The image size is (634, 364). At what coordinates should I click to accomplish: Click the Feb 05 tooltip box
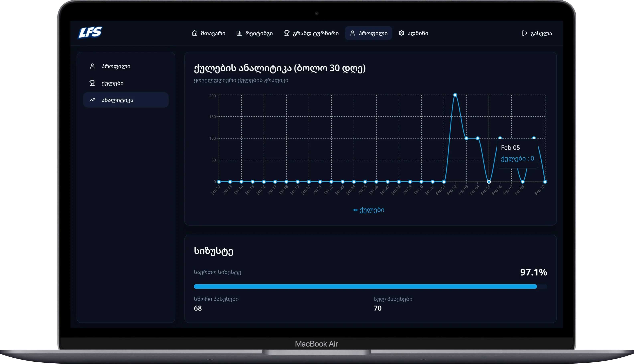coord(517,153)
